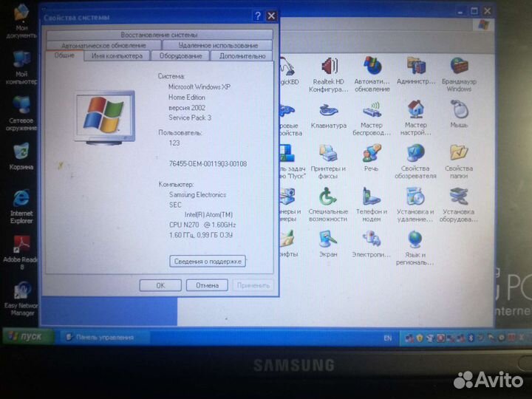532x399 pixels.
Task: Click the help question mark button
Action: click(258, 16)
